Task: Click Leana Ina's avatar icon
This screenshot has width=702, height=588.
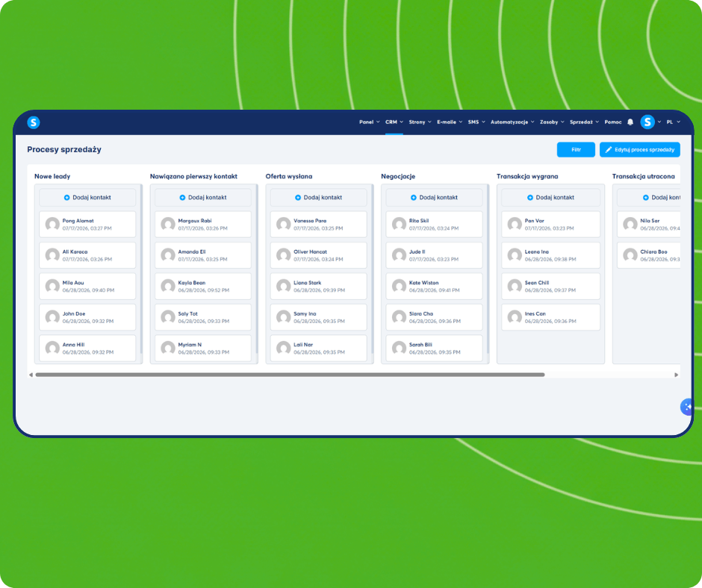Action: point(515,255)
